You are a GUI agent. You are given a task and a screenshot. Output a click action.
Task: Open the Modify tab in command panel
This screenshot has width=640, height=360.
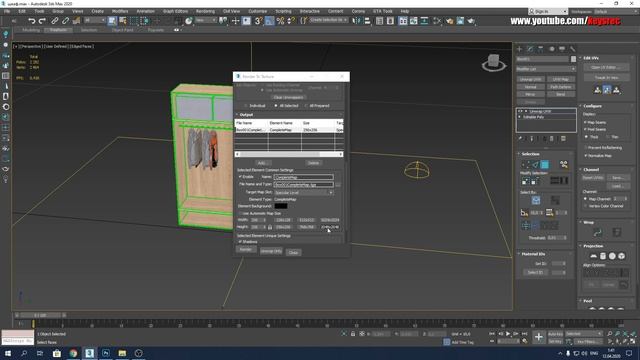click(x=530, y=49)
